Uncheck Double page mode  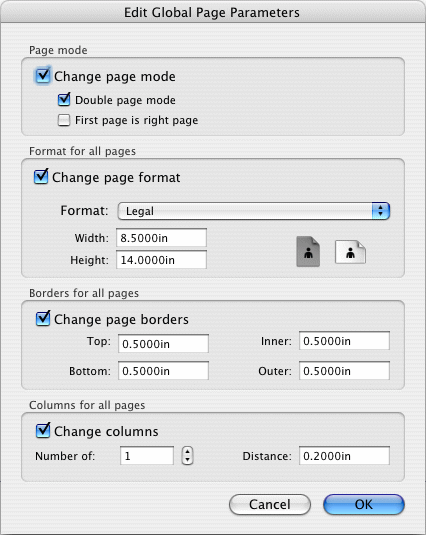[64, 100]
